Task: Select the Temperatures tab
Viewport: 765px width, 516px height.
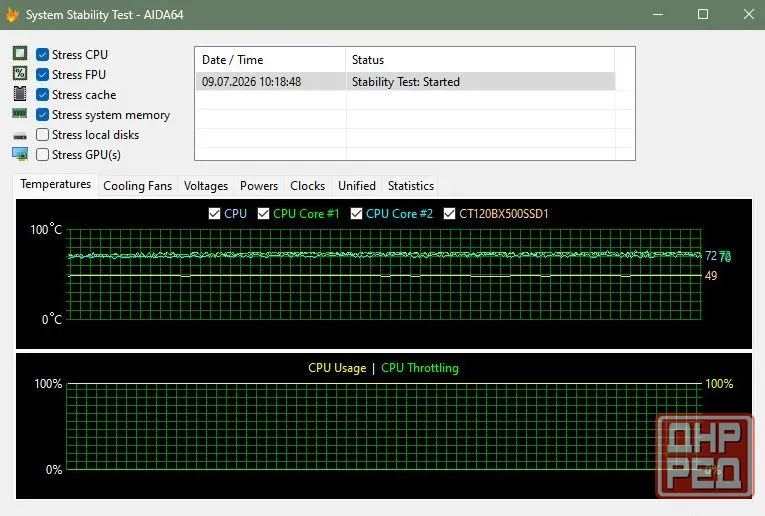Action: [x=56, y=184]
